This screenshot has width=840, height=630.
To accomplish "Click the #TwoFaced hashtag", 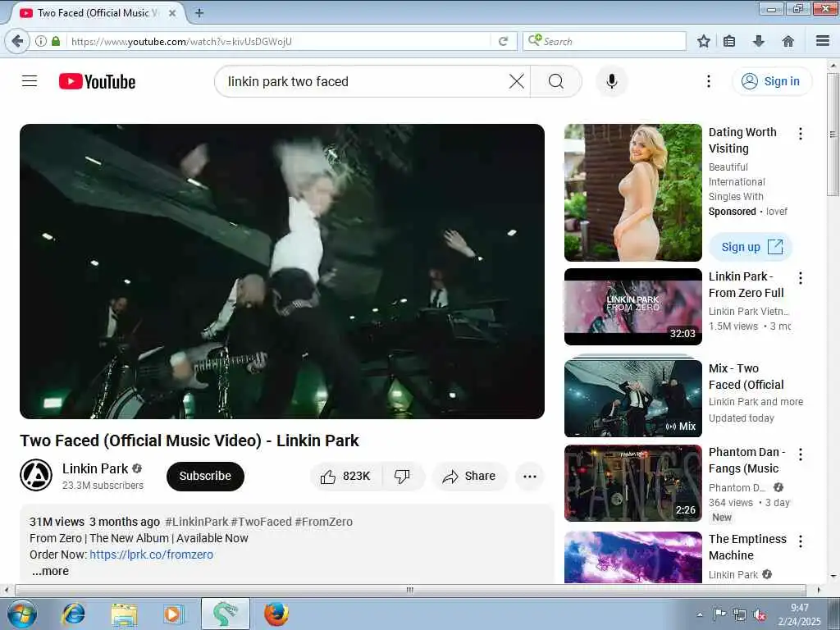I will [x=261, y=522].
